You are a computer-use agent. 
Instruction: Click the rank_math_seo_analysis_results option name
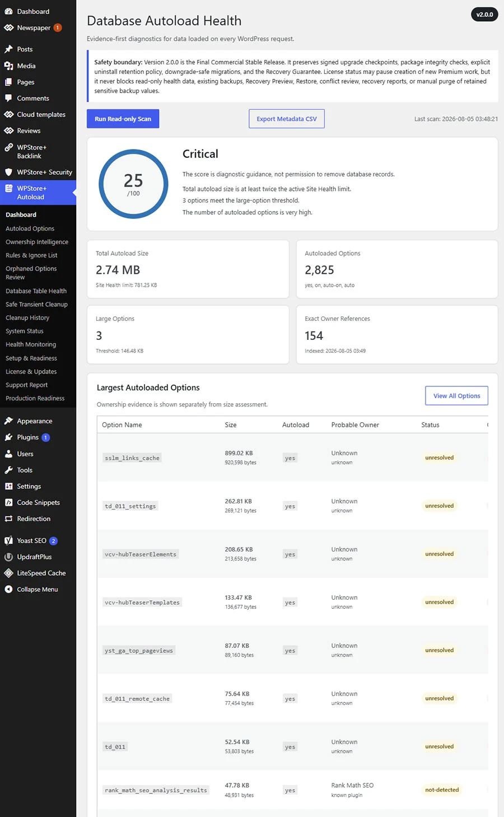(156, 790)
